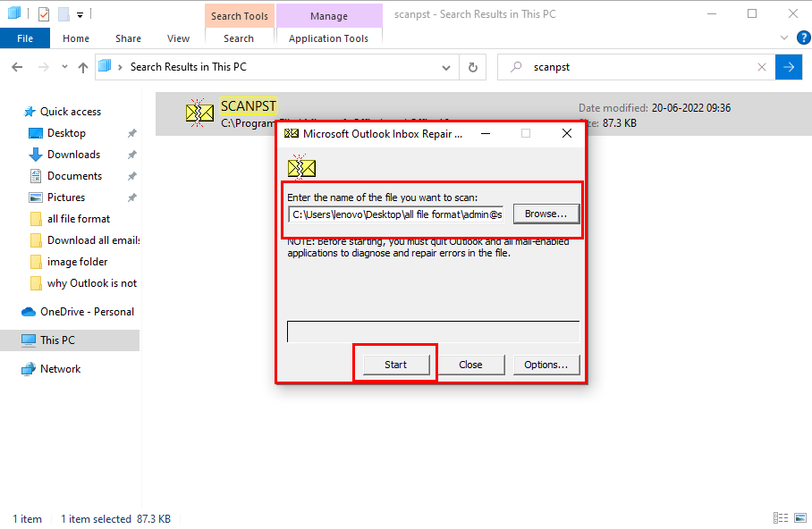Go back with the Back arrow

(17, 67)
